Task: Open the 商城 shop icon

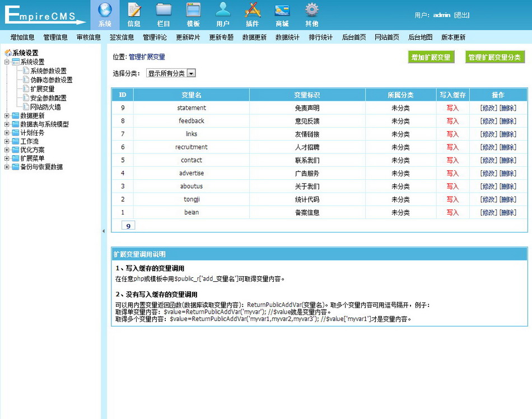Action: (x=282, y=10)
